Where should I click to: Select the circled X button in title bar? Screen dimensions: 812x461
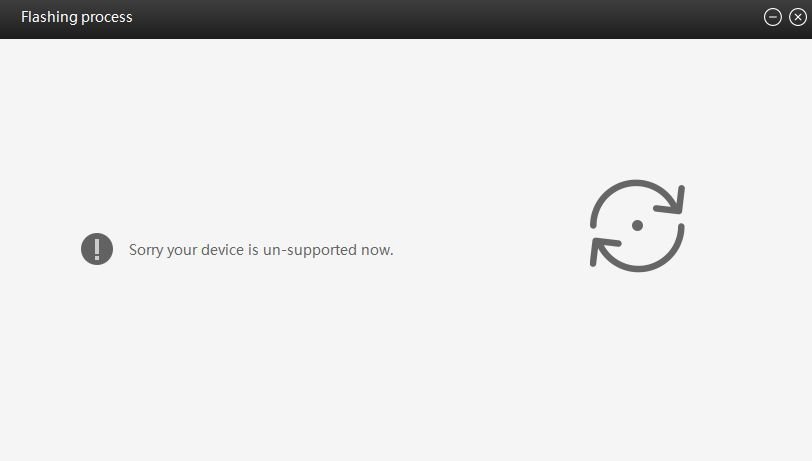[798, 17]
